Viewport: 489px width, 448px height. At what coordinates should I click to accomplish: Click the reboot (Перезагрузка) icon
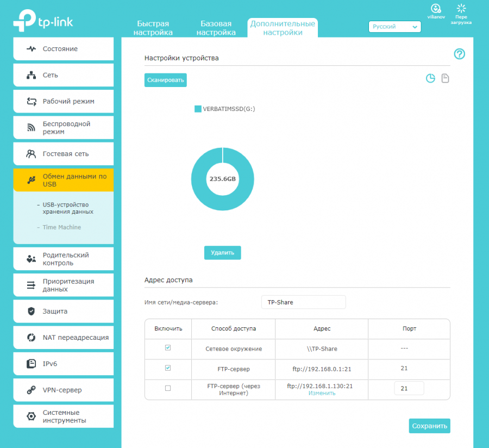click(461, 8)
